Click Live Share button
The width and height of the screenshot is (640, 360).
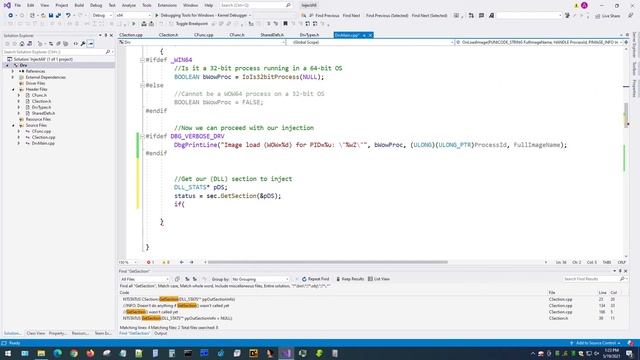[x=608, y=16]
